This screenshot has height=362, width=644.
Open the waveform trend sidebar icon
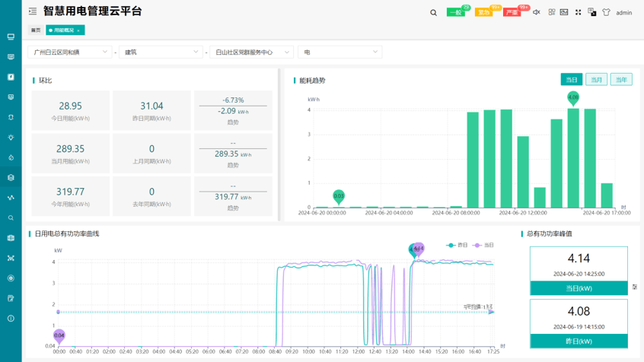click(11, 198)
